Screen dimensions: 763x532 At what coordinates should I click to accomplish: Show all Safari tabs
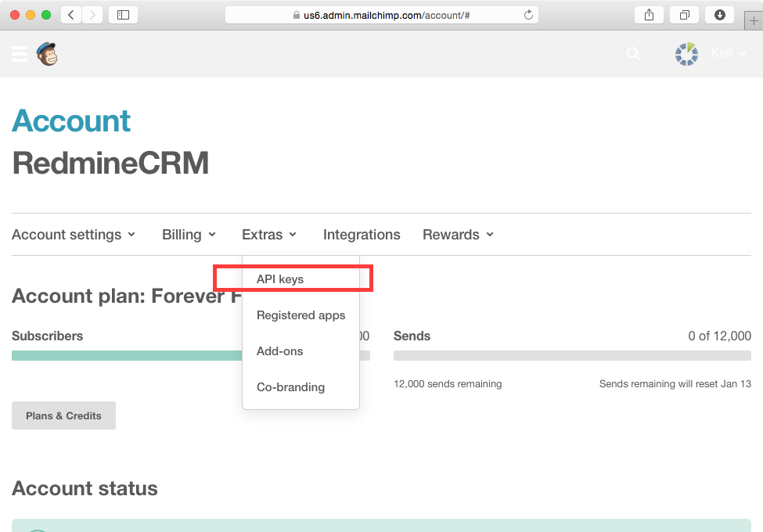pyautogui.click(x=684, y=14)
